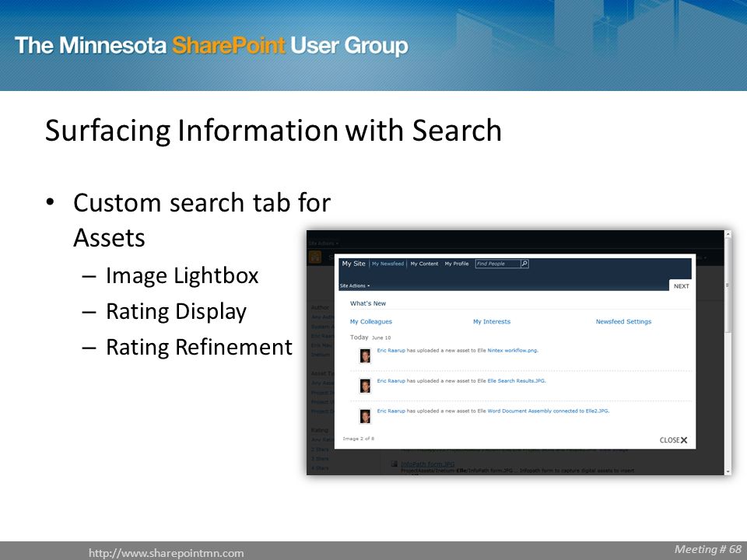Click Eric Raarup's photo beside Nintex workflow entry
This screenshot has height=560, width=747.
tap(365, 355)
